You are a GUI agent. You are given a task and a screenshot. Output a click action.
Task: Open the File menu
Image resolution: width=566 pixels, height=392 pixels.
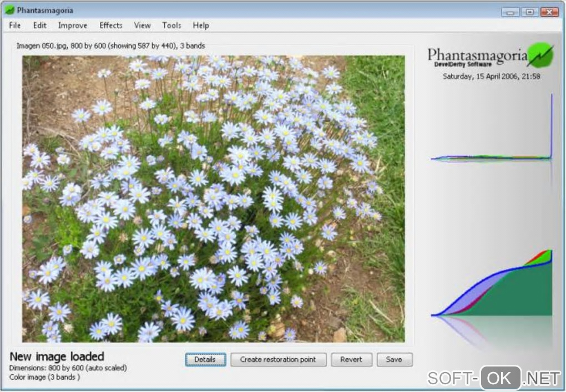(x=15, y=26)
